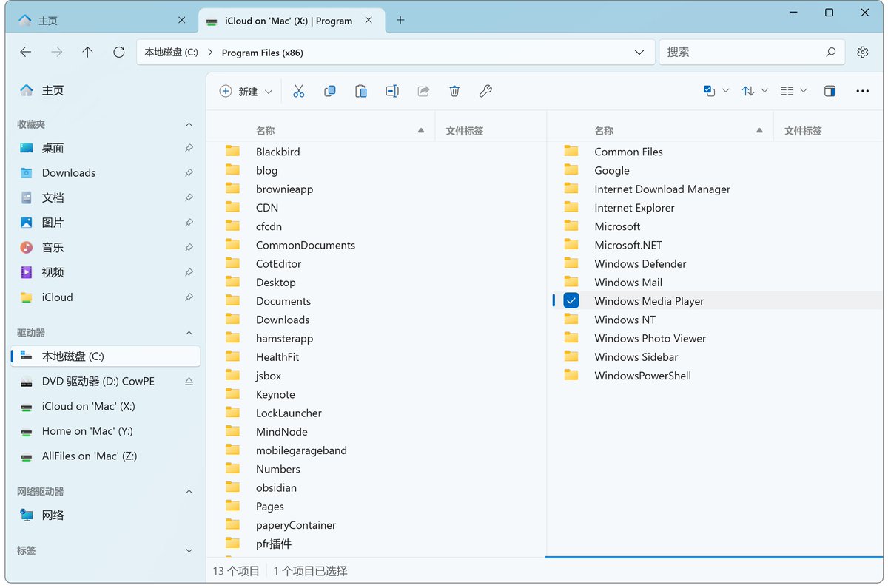Screen dimensions: 888x588
Task: Navigate forward with the forward arrow
Action: 57,52
